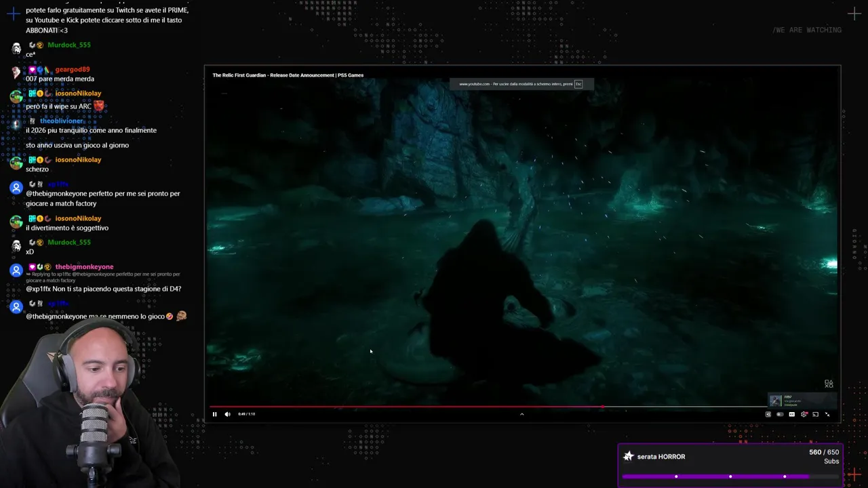Open thebigmonkeyone's chat username

(84, 266)
